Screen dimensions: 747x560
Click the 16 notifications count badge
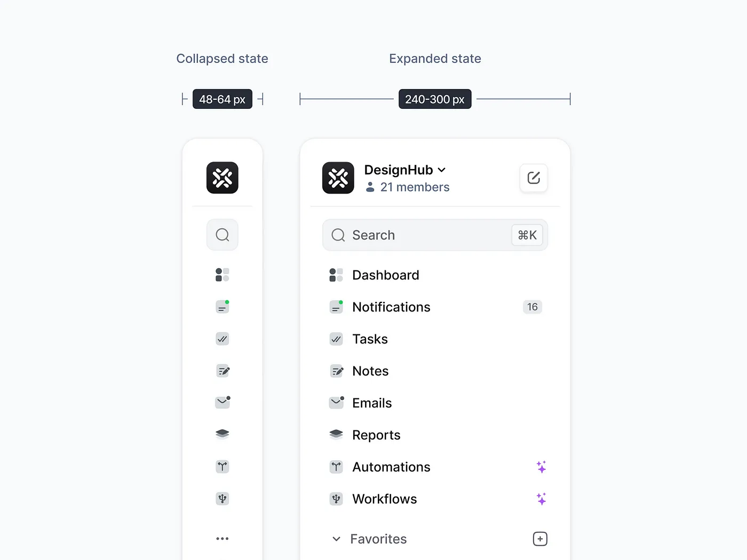(x=533, y=307)
